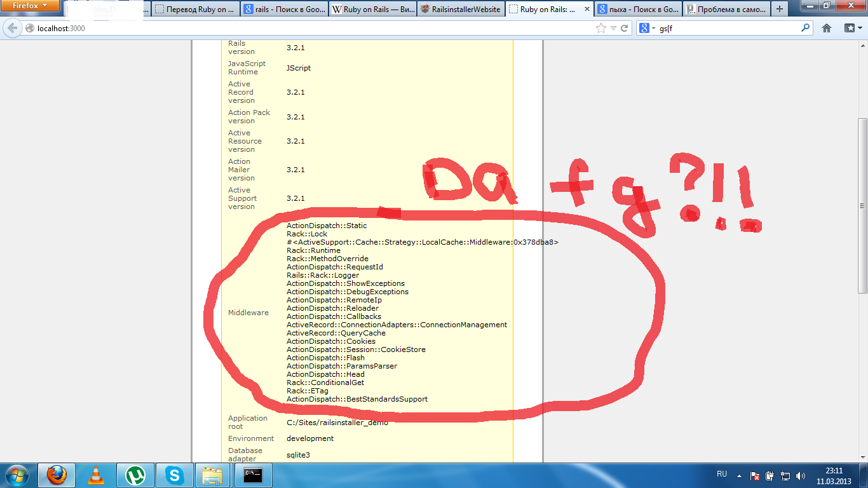
Task: Switch to the Wikipedia Ruby on Rails tab
Action: [372, 10]
